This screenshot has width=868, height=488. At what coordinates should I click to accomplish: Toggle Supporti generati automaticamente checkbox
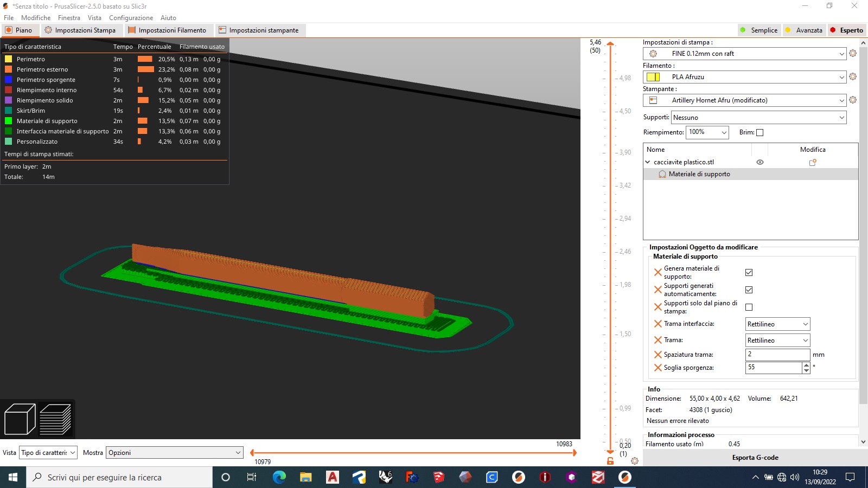click(749, 290)
